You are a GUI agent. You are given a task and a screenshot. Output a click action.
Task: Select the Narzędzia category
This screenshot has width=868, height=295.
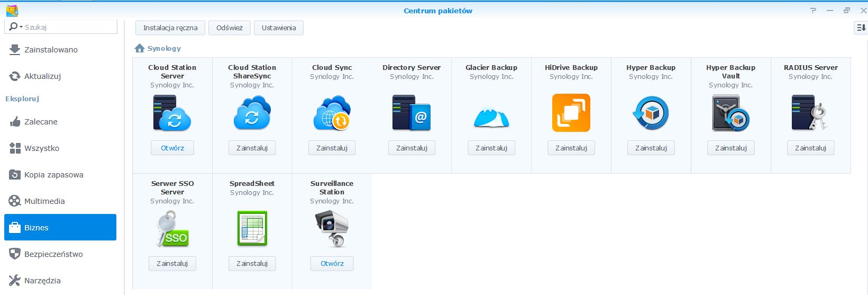coord(60,281)
